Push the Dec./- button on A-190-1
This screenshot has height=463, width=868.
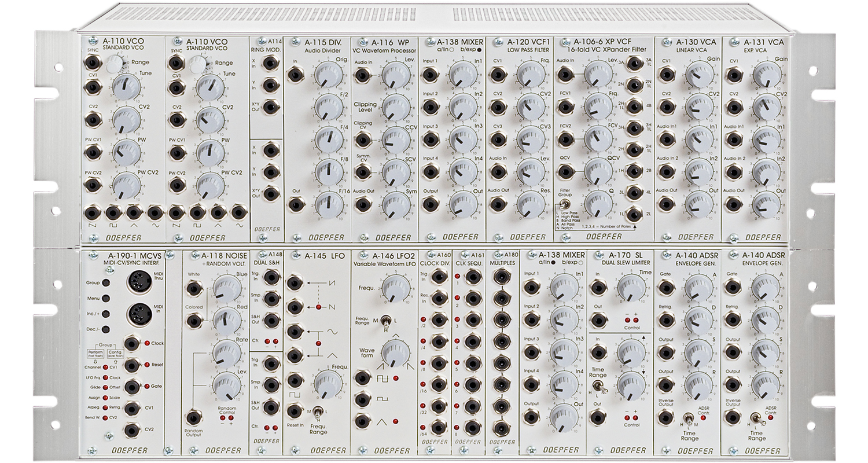106,329
